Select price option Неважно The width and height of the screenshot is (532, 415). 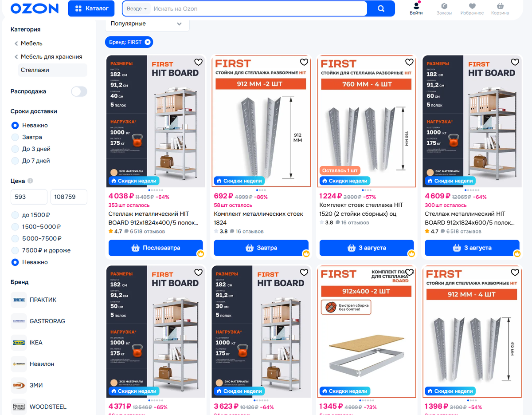15,262
